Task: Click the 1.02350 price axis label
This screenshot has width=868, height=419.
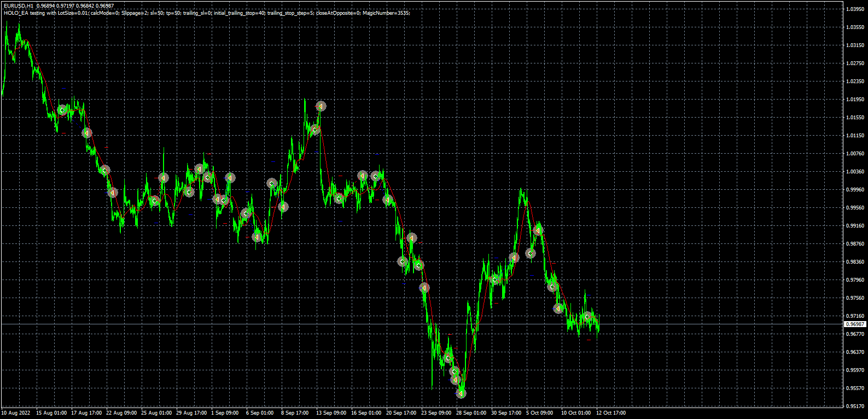Action: (855, 82)
